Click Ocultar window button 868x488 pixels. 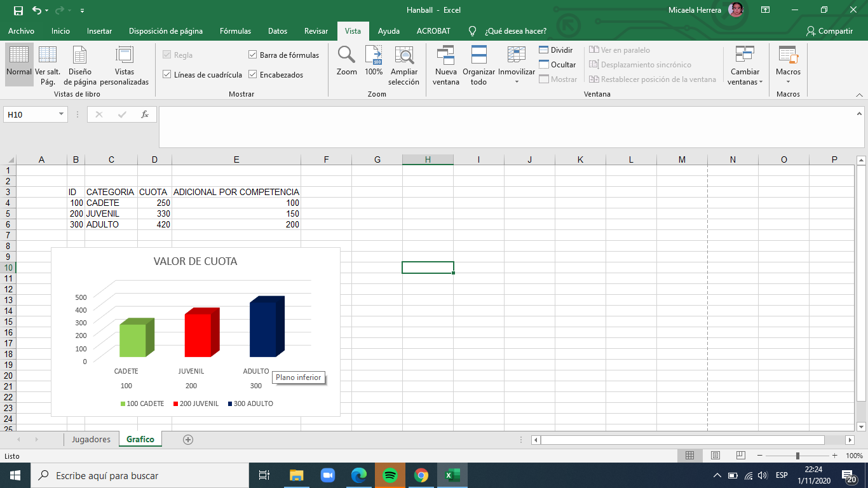point(557,65)
